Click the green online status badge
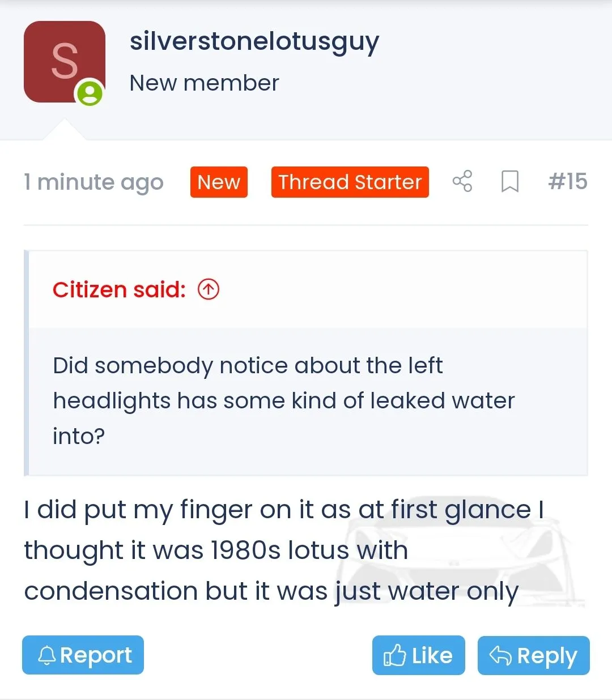The image size is (612, 700). tap(90, 93)
